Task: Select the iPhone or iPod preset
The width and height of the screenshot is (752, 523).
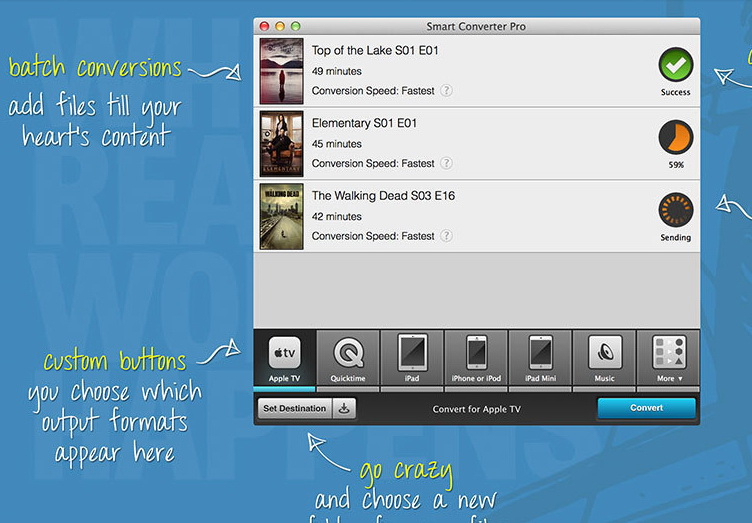Action: pos(476,360)
